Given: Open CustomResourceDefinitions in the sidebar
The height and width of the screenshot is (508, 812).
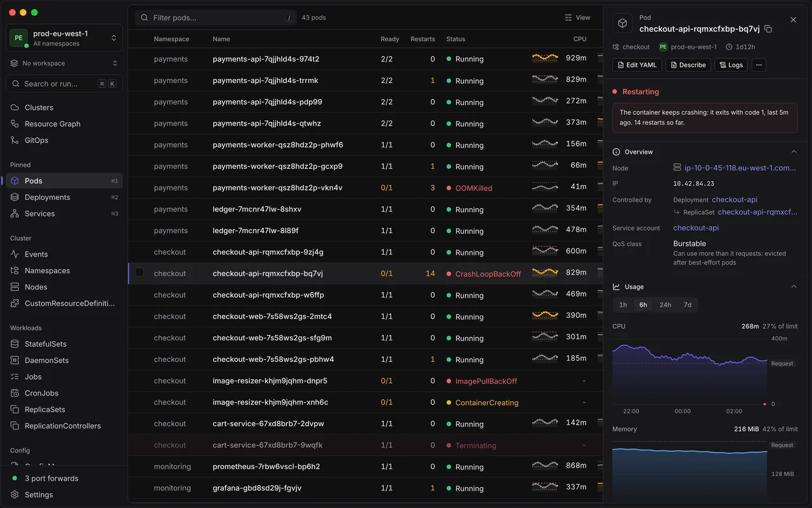Looking at the screenshot, I should pyautogui.click(x=64, y=304).
